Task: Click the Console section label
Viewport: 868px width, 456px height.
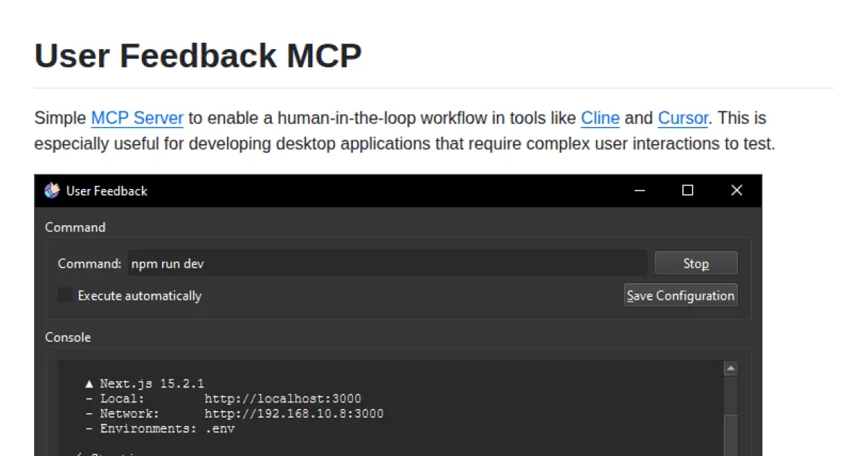Action: tap(68, 337)
